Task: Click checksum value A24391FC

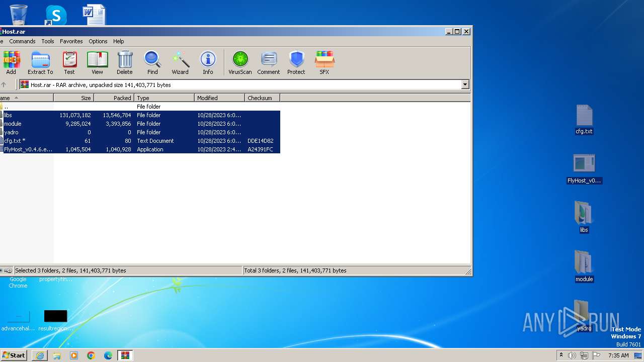Action: pos(261,149)
